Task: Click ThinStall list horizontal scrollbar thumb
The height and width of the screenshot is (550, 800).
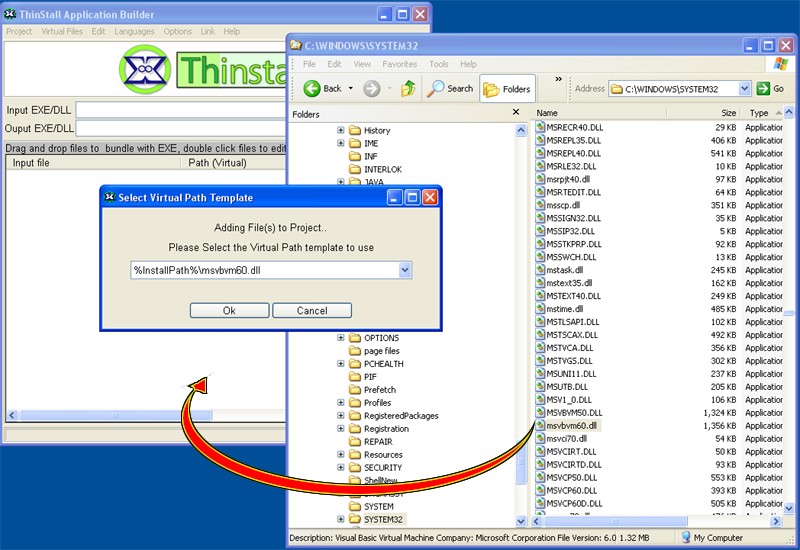Action: pos(115,415)
